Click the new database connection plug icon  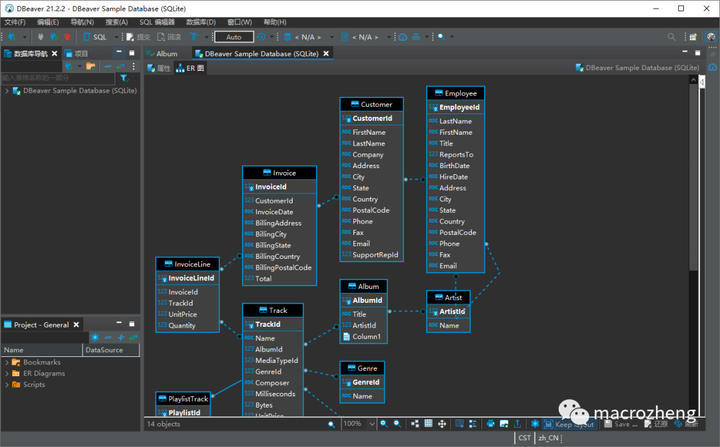pyautogui.click(x=11, y=37)
